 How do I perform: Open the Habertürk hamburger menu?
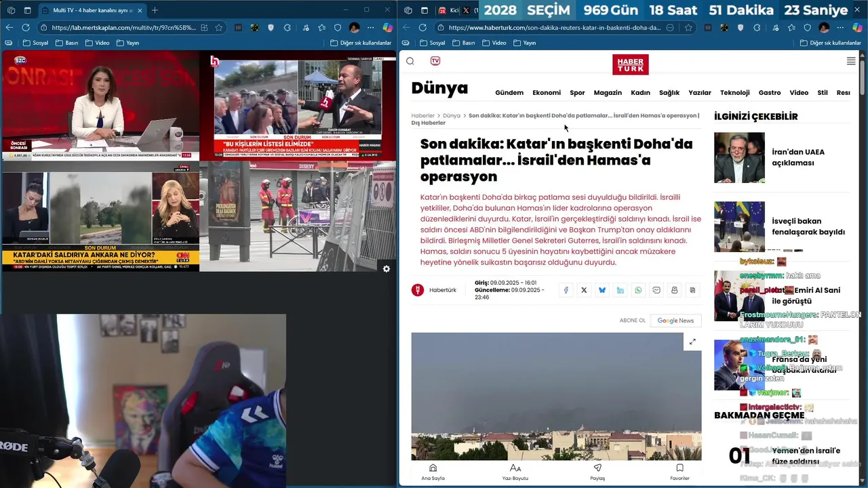pyautogui.click(x=851, y=61)
